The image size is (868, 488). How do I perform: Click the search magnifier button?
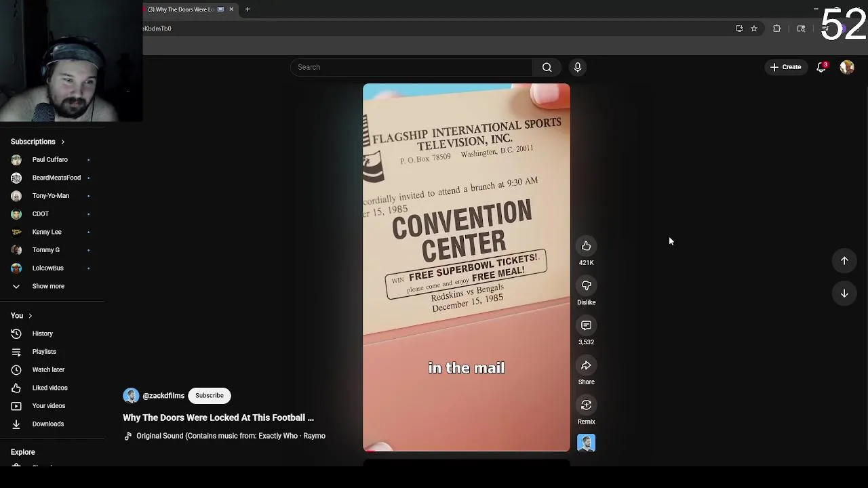547,67
